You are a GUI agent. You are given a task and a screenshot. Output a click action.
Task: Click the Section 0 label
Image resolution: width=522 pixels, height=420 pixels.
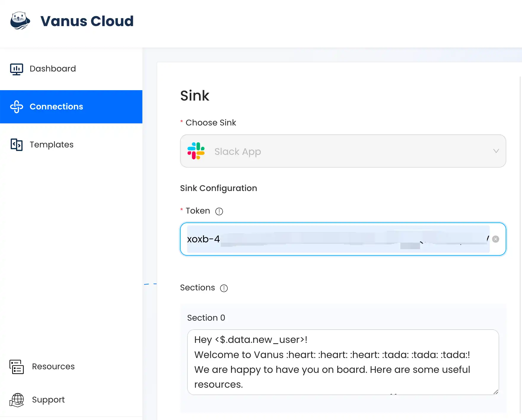(x=206, y=318)
